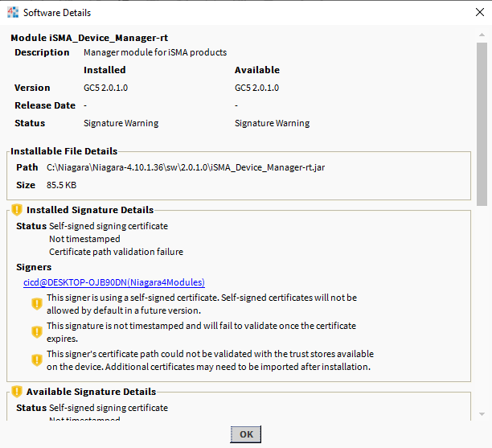Viewport: 492px width, 448px height.
Task: Click the scrollbar up arrow
Action: (482, 35)
